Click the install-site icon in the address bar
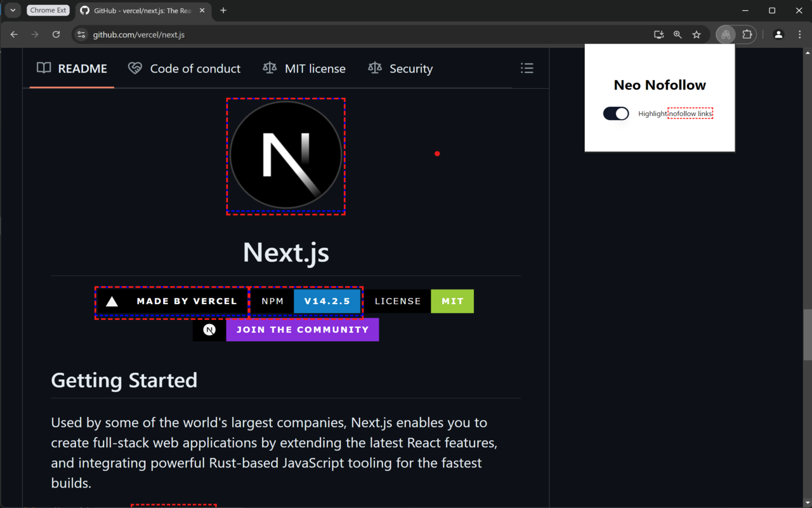 tap(658, 35)
